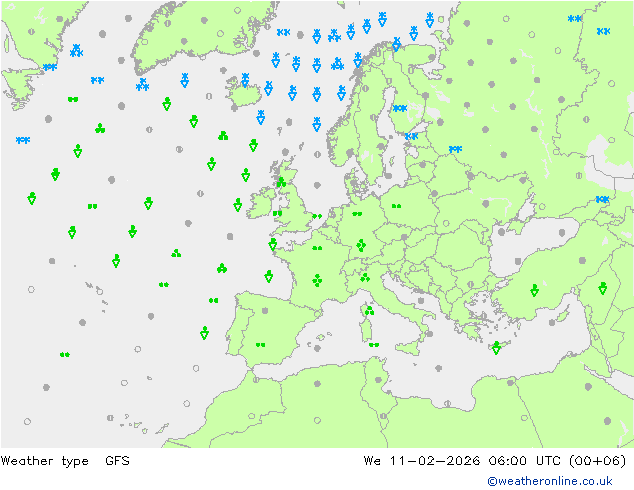
Task: Select the green rain symbol over central France
Action: coord(317,280)
